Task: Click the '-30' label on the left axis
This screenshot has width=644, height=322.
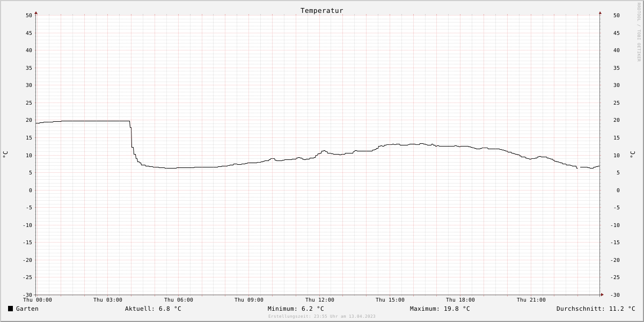Action: (27, 295)
